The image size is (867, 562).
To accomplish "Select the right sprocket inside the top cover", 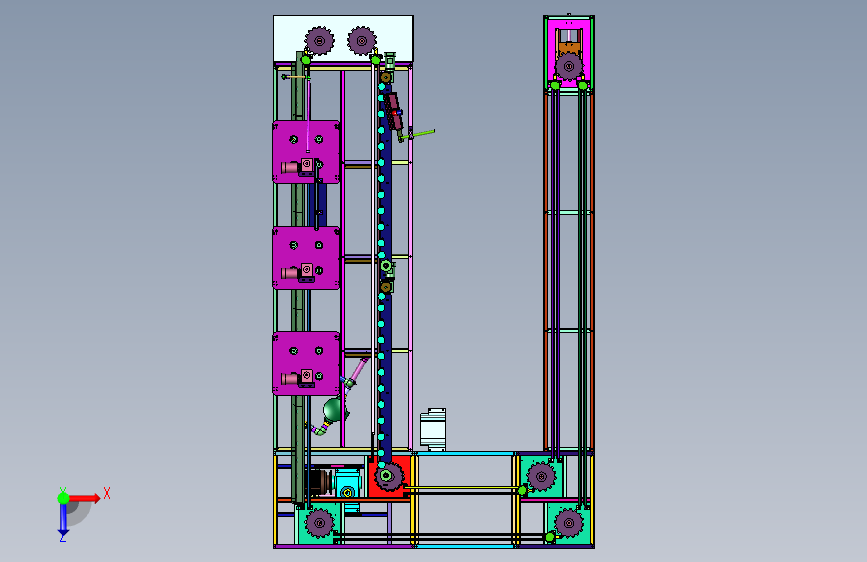I will pos(362,40).
